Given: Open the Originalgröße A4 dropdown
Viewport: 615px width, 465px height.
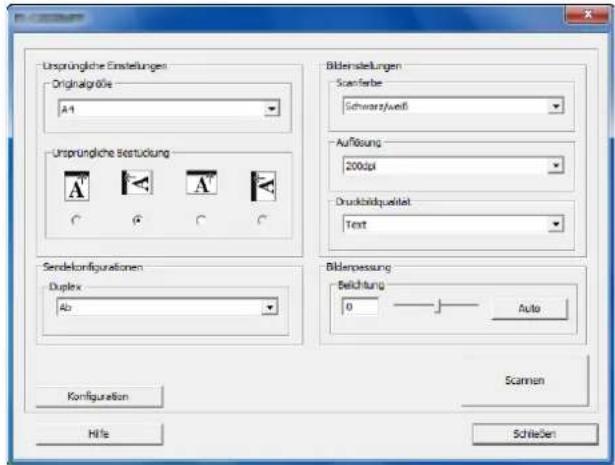Looking at the screenshot, I should [169, 109].
